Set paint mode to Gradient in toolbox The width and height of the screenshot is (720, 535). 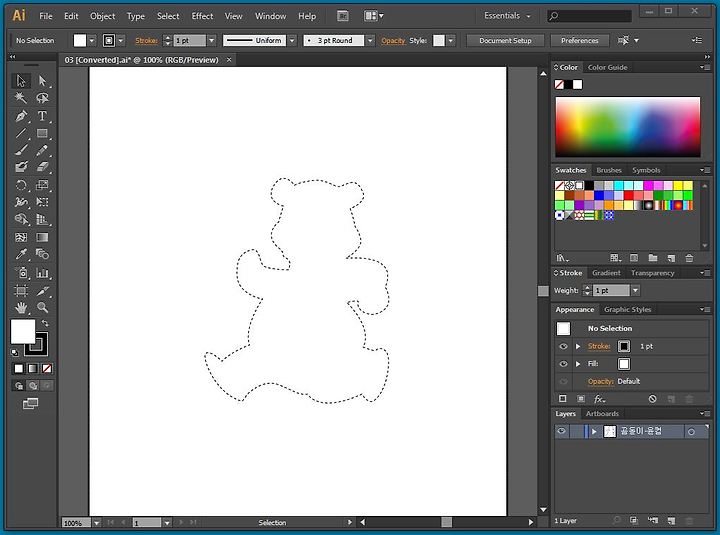(33, 368)
